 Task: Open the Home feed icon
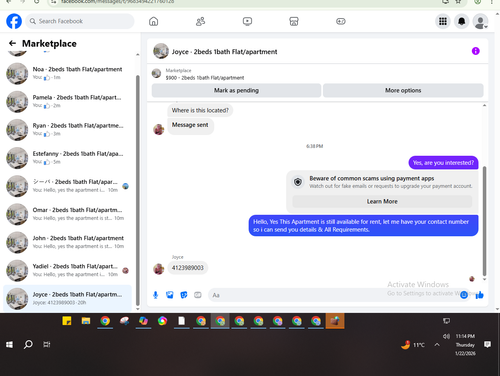[153, 21]
